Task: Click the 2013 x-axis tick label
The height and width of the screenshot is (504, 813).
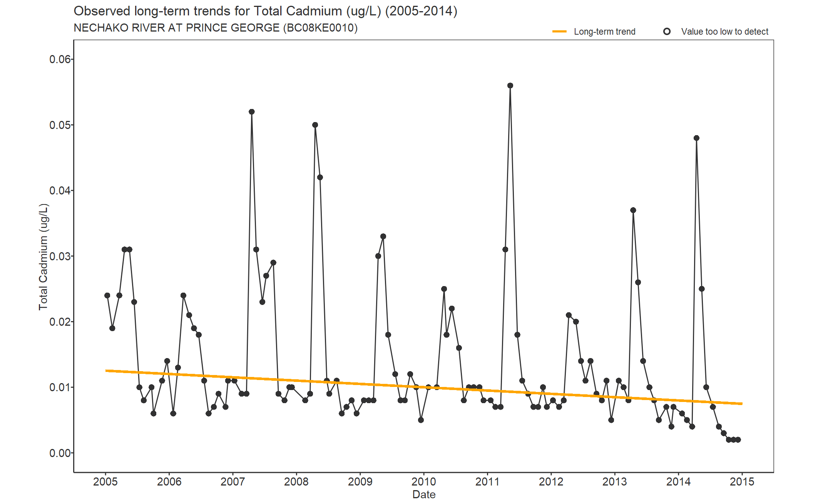Action: click(x=615, y=482)
